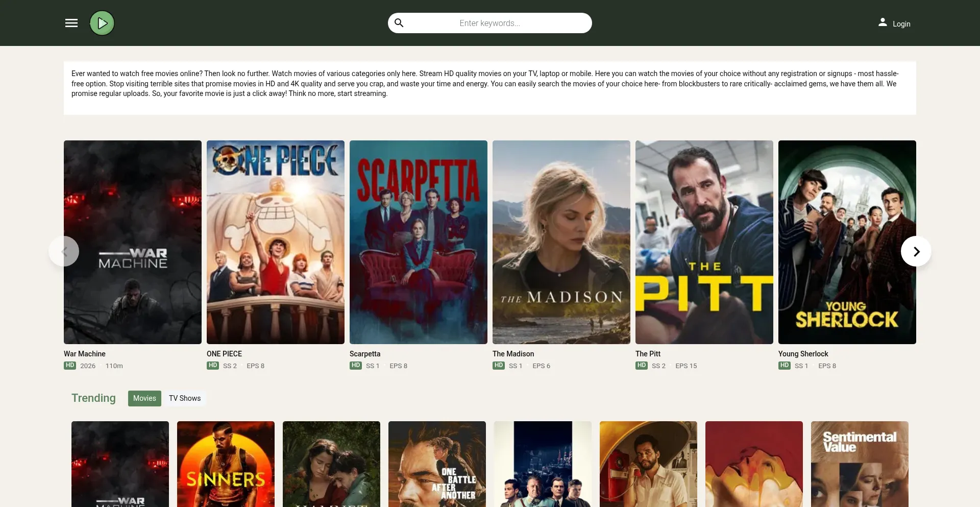Open War Machine carousel poster
Screen dimensions: 980x507
[x=133, y=242]
